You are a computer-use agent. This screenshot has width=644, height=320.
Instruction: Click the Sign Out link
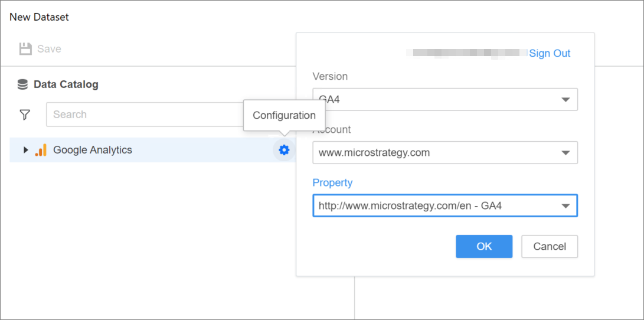click(550, 53)
